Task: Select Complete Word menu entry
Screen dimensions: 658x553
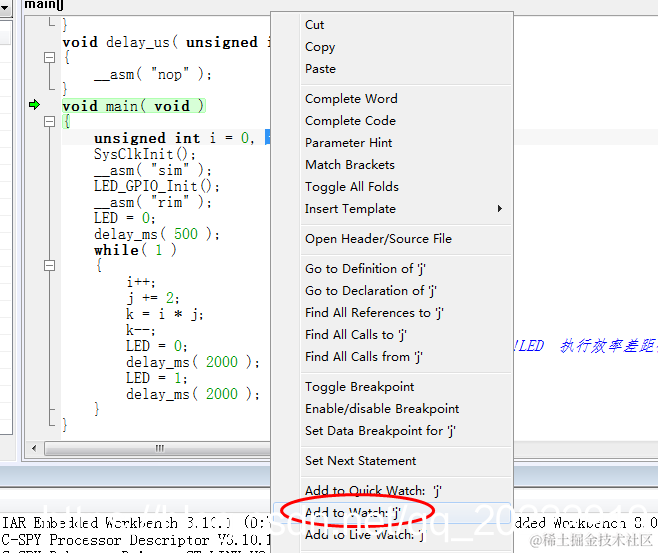Action: point(351,99)
